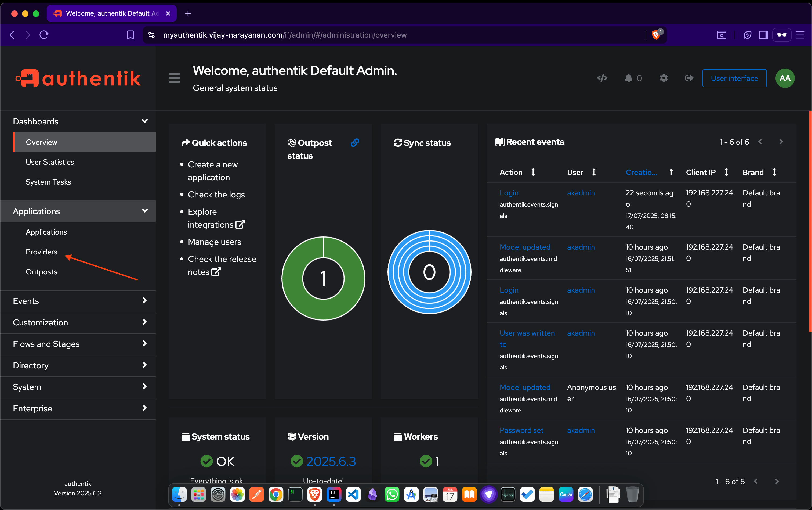Viewport: 812px width, 510px height.
Task: Click the sign out icon
Action: coord(689,78)
